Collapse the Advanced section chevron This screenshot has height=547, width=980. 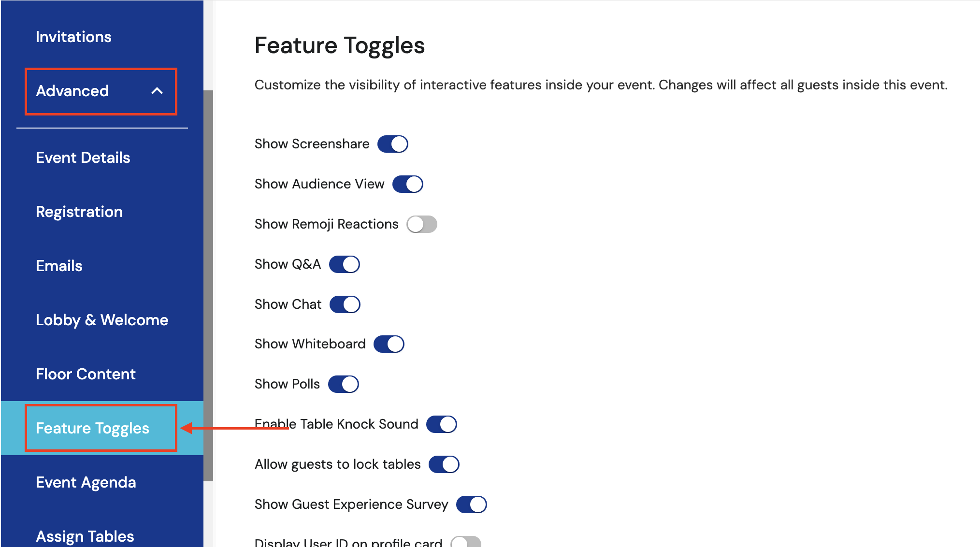pyautogui.click(x=157, y=91)
